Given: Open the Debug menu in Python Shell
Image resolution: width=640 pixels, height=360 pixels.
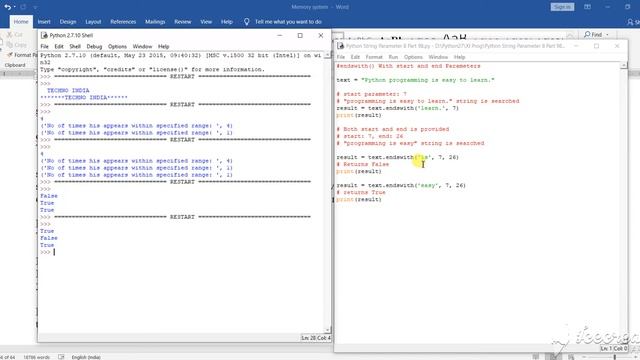Looking at the screenshot, I should (94, 47).
